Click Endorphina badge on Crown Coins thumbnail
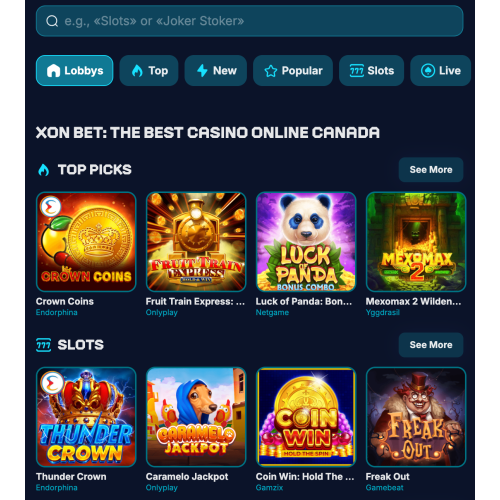 (x=50, y=207)
